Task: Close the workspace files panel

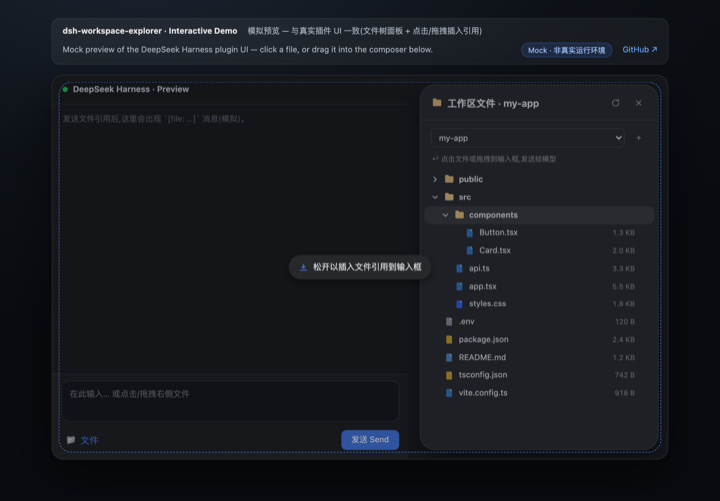Action: [x=638, y=103]
